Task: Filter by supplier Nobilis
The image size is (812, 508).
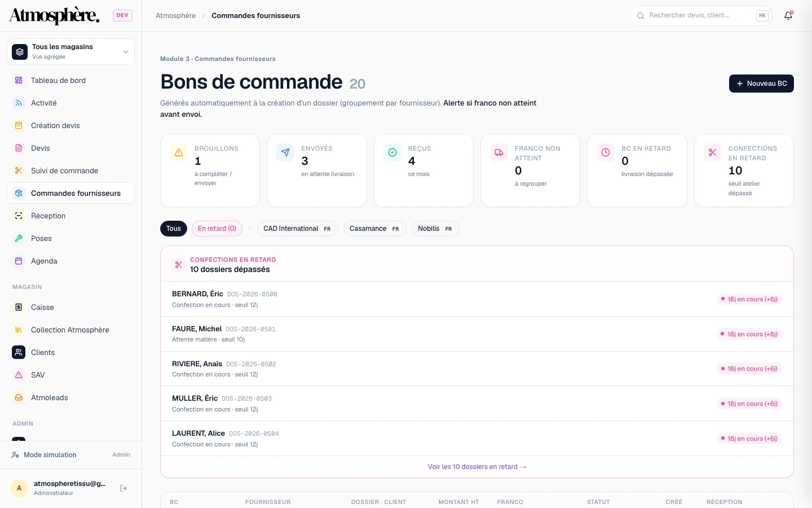Action: pos(436,229)
